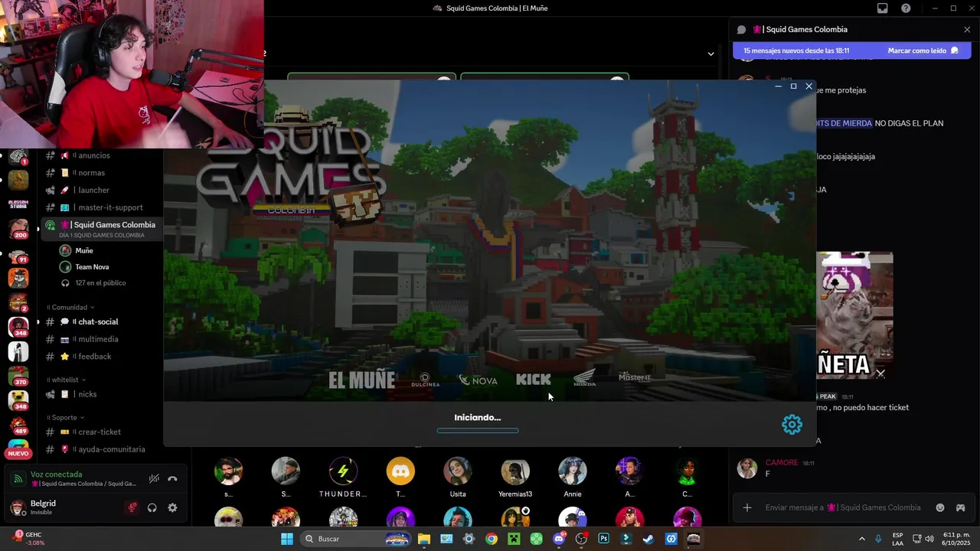Open the emoji picker in chat
The image size is (980, 551).
940,507
